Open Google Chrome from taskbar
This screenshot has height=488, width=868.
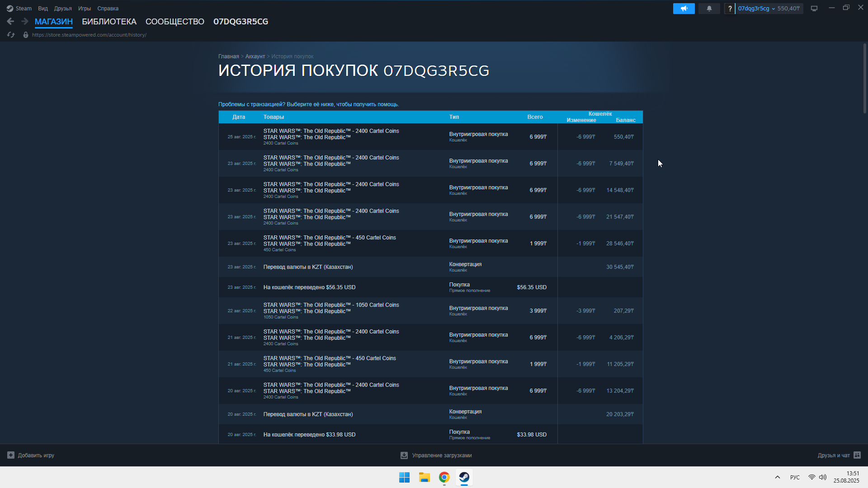coord(444,477)
